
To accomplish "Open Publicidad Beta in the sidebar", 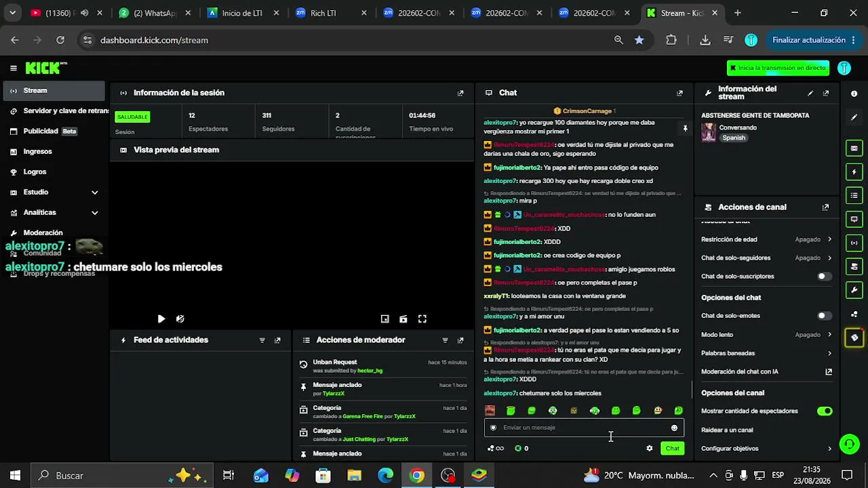I will [x=54, y=131].
